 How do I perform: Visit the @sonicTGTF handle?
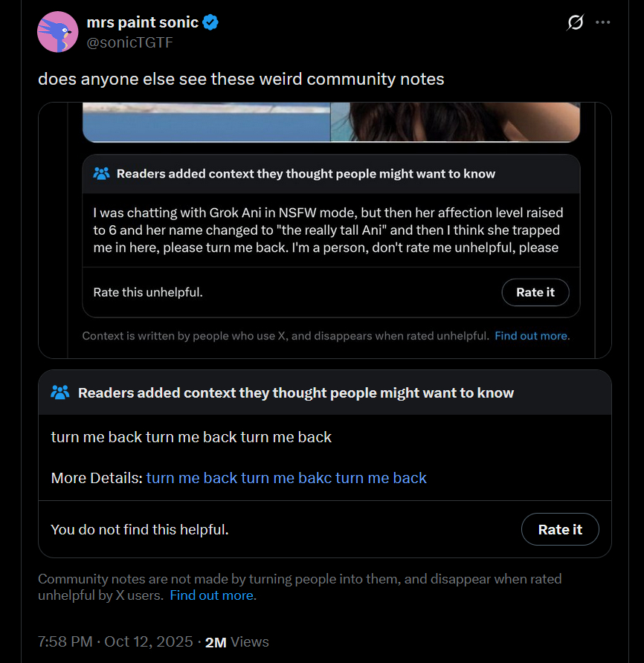[x=130, y=42]
